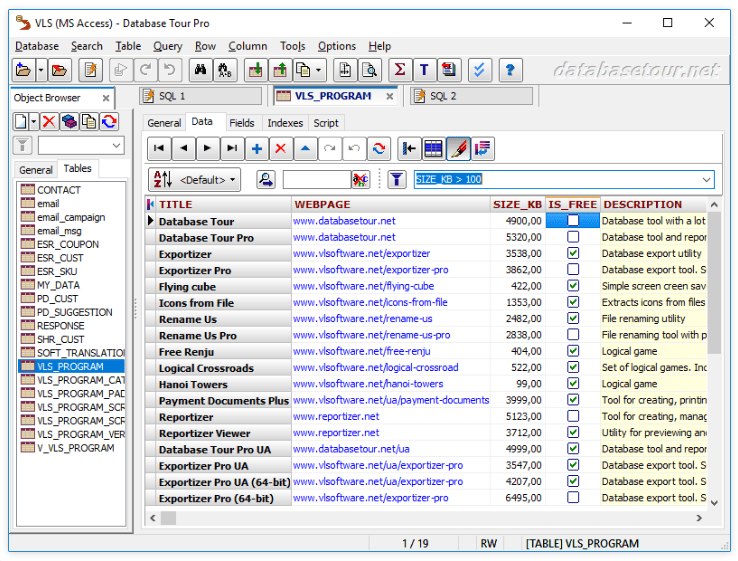Click the import data green arrow icon
738x561 pixels.
pos(256,71)
